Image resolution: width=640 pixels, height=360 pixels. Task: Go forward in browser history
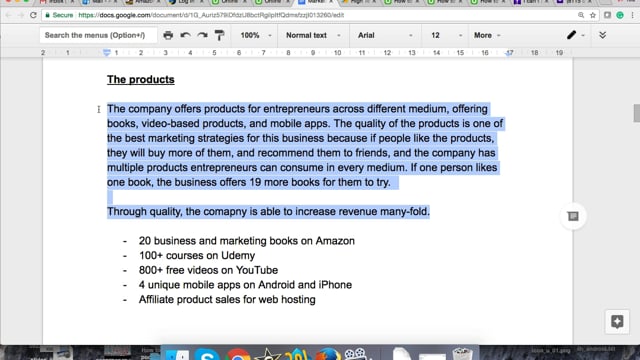point(20,15)
